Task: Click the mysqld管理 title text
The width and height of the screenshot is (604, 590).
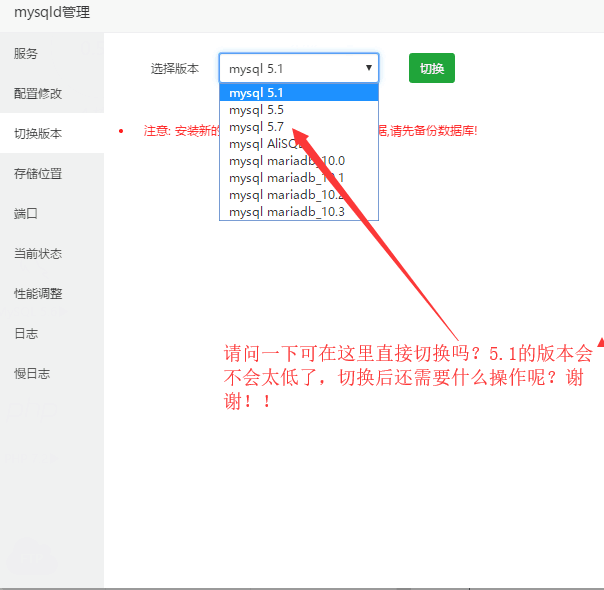Action: tap(52, 12)
